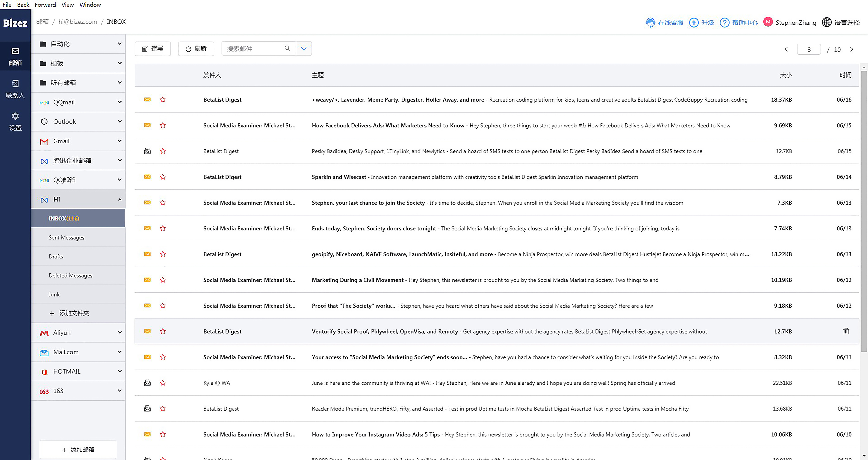Open the 帮助中心 help center
Viewport: 868px width, 460px height.
point(739,23)
